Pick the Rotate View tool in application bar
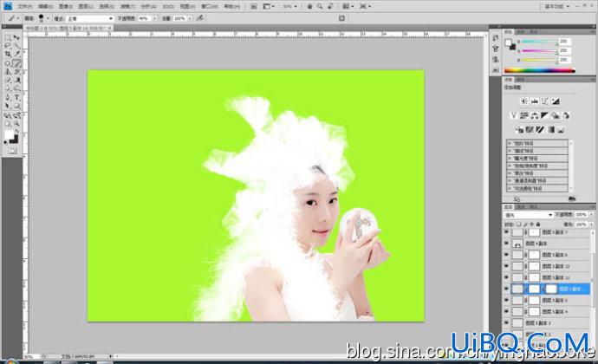Image resolution: width=598 pixels, height=364 pixels. pos(330,6)
